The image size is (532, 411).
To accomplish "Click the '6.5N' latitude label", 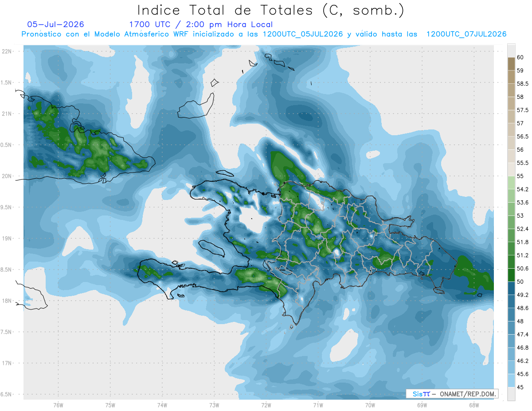I will [7, 395].
